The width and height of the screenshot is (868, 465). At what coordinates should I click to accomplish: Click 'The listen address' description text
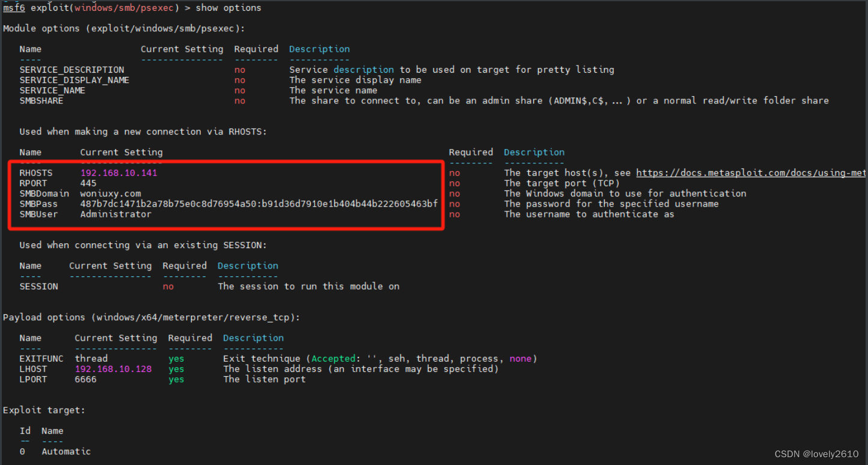[361, 369]
